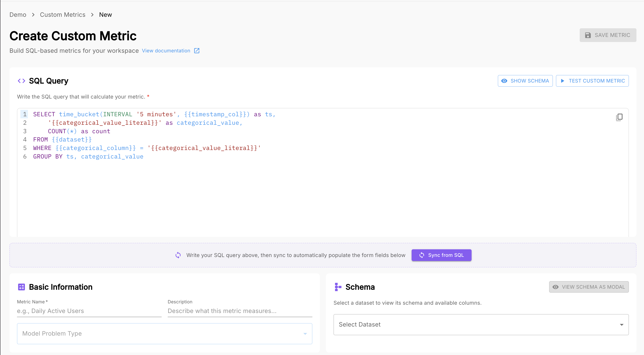Click the Select Dataset dropdown arrow
Viewport: 644px width, 355px height.
pos(622,325)
